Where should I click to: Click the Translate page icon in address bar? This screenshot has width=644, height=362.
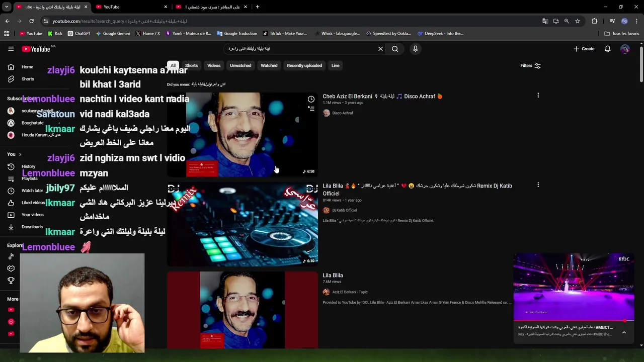tap(545, 21)
